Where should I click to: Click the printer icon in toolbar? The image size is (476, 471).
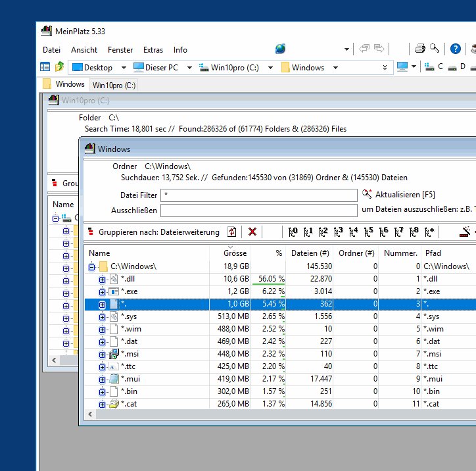(420, 49)
